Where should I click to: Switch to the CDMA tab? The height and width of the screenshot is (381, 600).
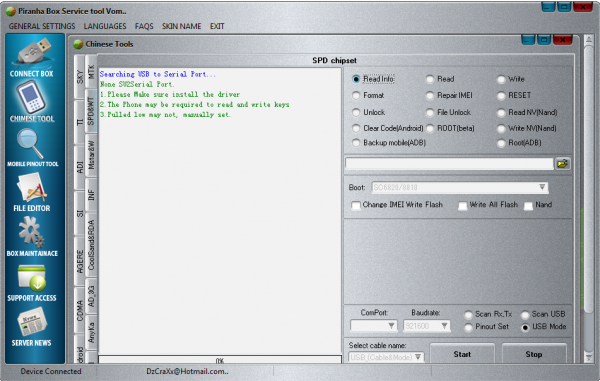coord(80,311)
